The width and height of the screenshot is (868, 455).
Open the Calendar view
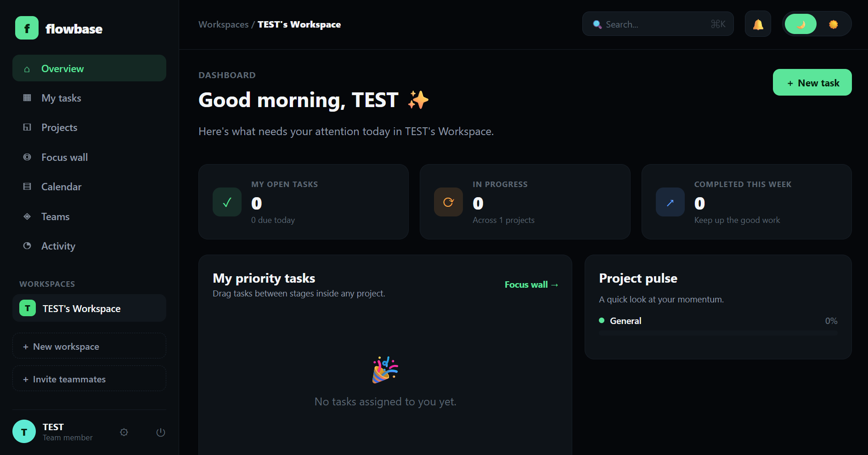click(x=89, y=187)
